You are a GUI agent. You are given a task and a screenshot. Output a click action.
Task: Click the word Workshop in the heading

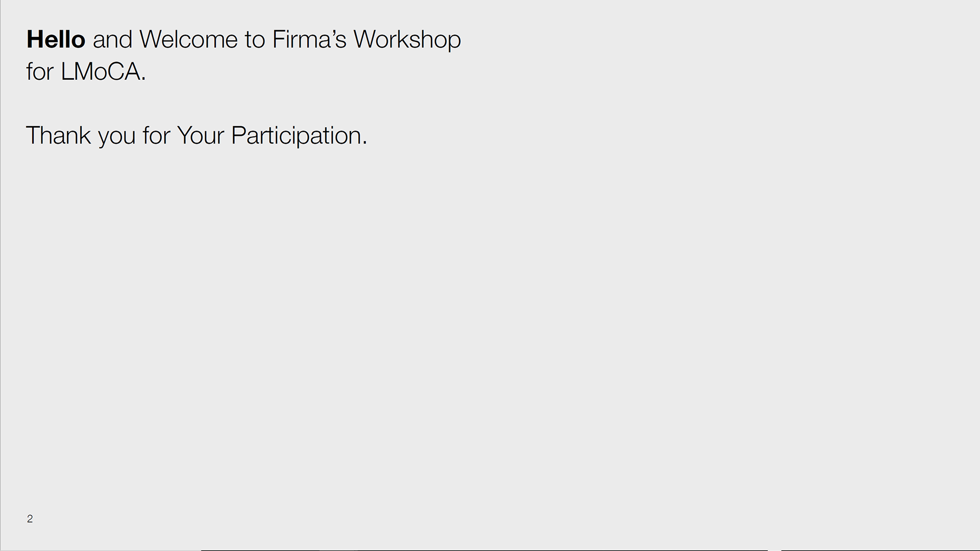coord(407,41)
